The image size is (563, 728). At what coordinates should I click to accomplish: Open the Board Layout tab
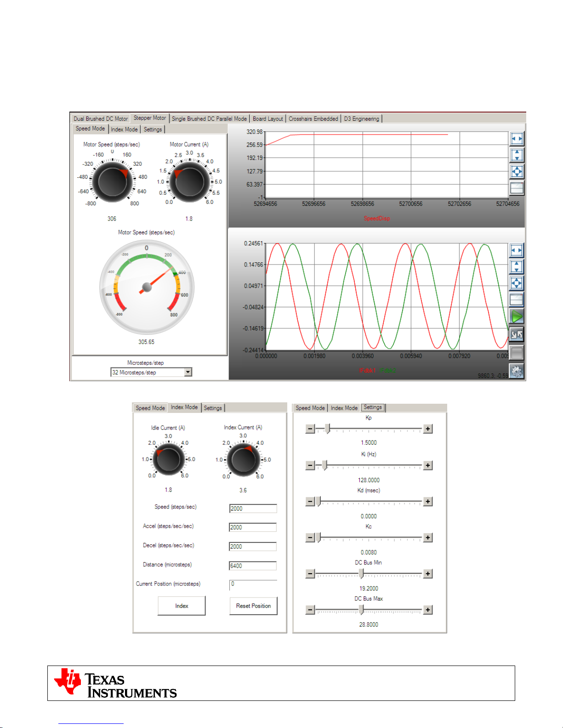pos(267,119)
